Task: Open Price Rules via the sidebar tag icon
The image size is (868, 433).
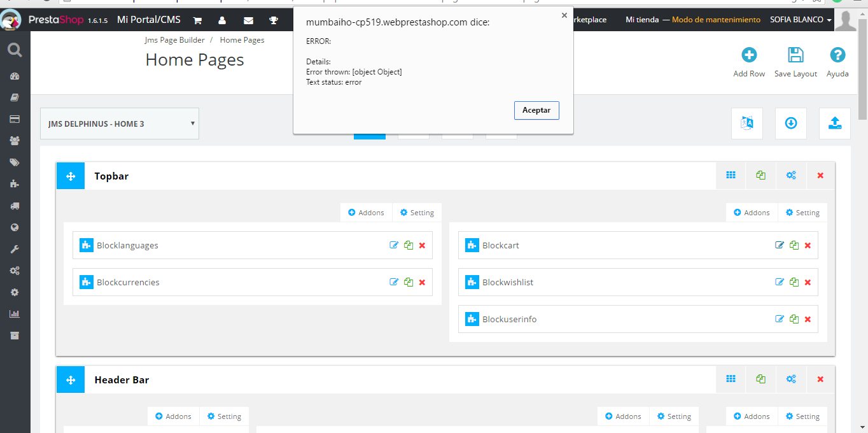Action: (15, 162)
